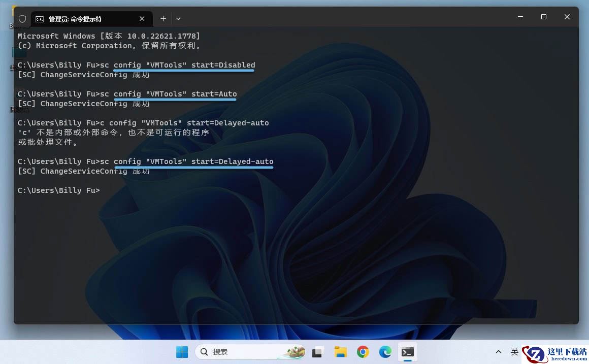Click the shield icon in the terminal title bar
This screenshot has height=364, width=589.
pos(22,19)
